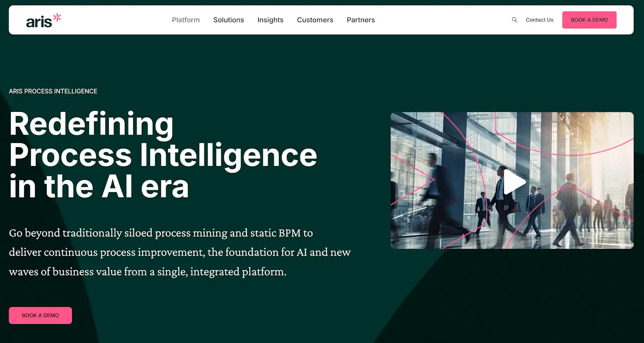The width and height of the screenshot is (644, 343).
Task: Play the hero video
Action: [x=514, y=182]
